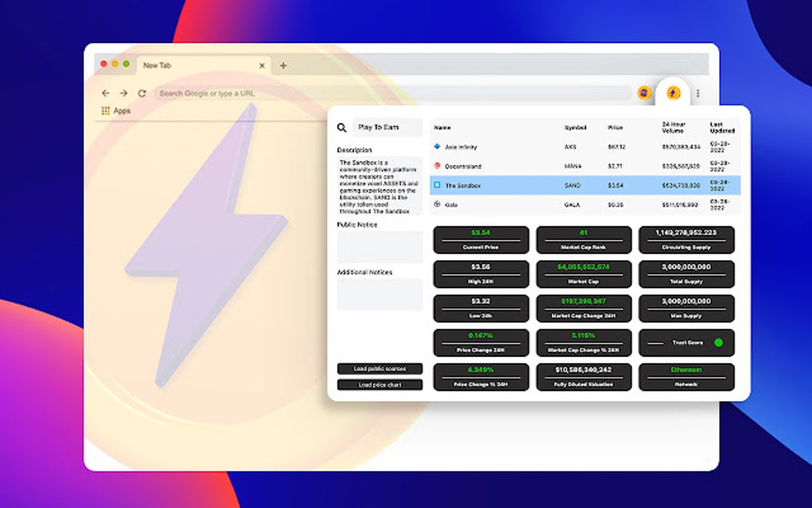Viewport: 812px width, 508px height.
Task: Select The Sandbox row name
Action: coord(463,186)
